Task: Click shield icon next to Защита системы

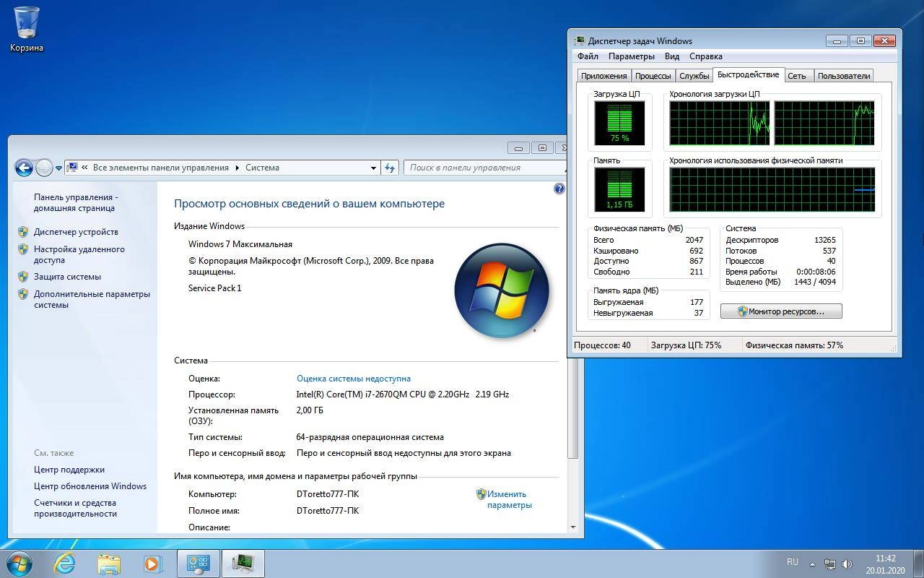Action: pos(23,277)
